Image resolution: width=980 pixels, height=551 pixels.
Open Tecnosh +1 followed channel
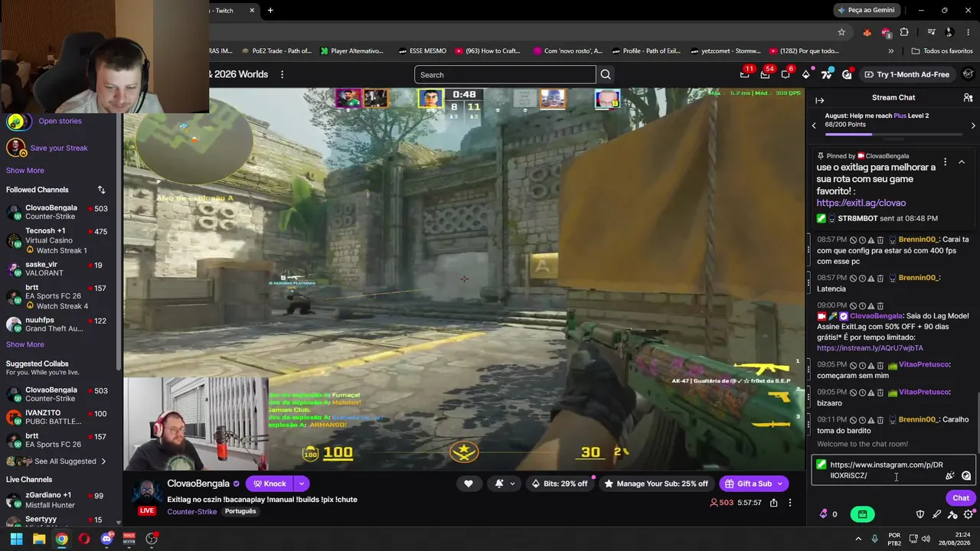coord(57,240)
